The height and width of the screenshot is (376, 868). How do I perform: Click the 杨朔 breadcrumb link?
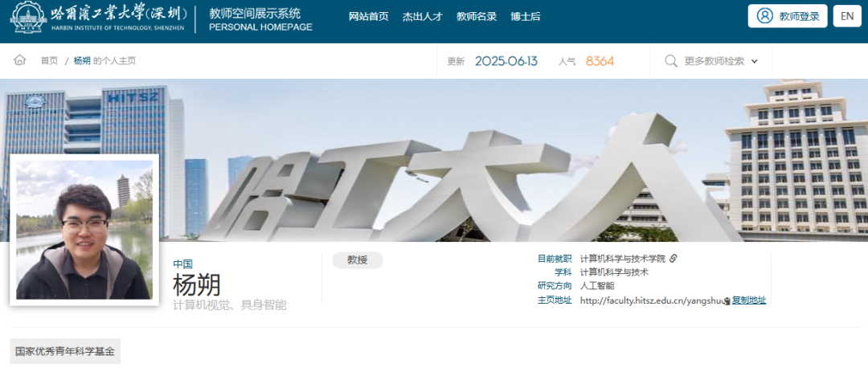tap(82, 61)
